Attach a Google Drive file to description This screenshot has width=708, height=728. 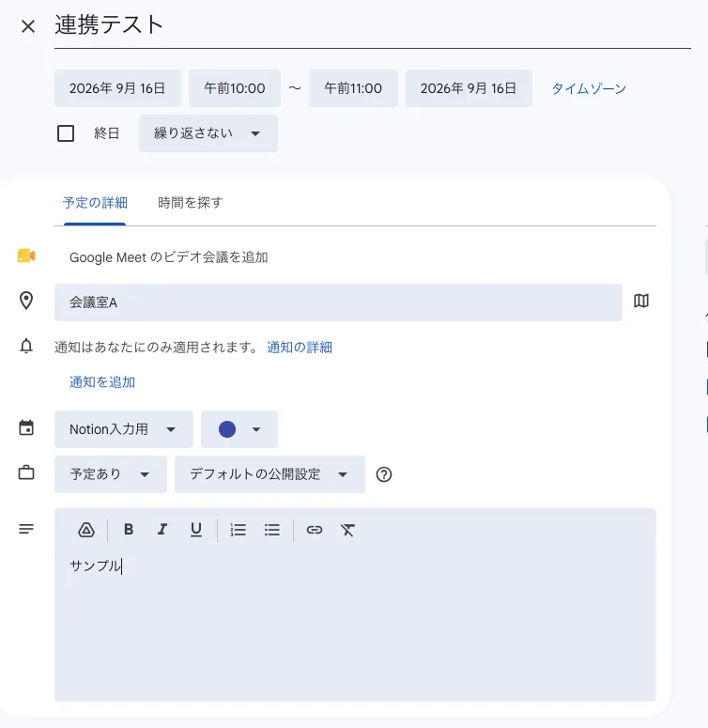86,530
